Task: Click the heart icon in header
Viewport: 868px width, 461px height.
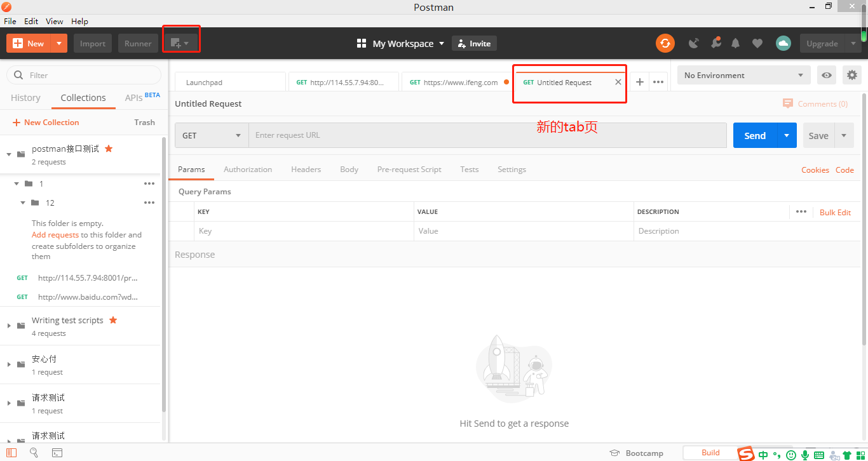Action: (x=757, y=43)
